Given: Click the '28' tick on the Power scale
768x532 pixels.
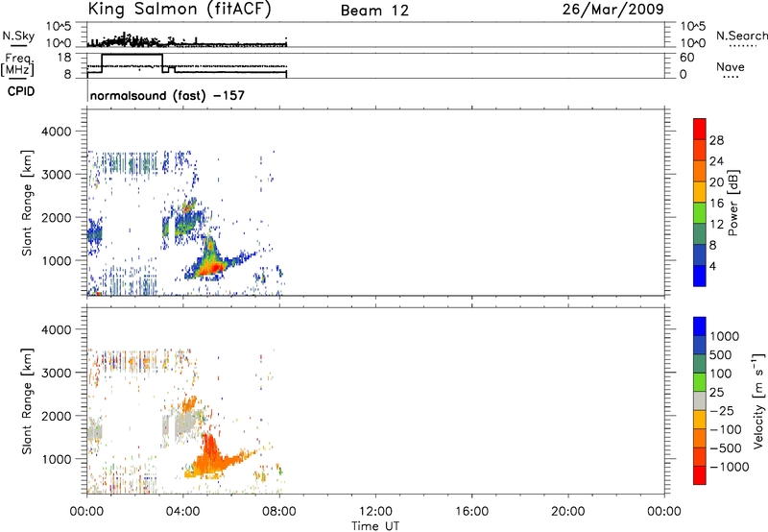Looking at the screenshot, I should [716, 140].
